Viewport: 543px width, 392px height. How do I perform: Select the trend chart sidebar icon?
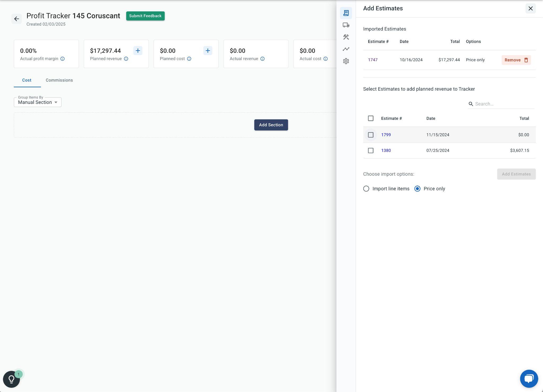click(346, 49)
